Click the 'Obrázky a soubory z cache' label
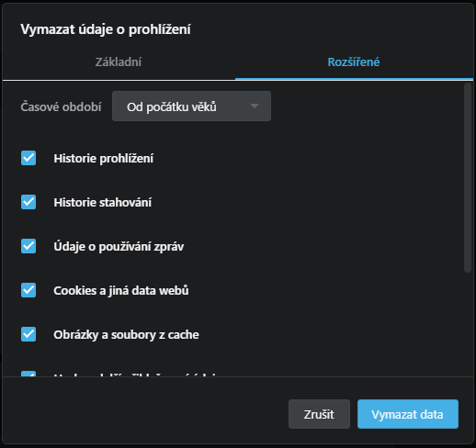This screenshot has width=476, height=448. [126, 335]
